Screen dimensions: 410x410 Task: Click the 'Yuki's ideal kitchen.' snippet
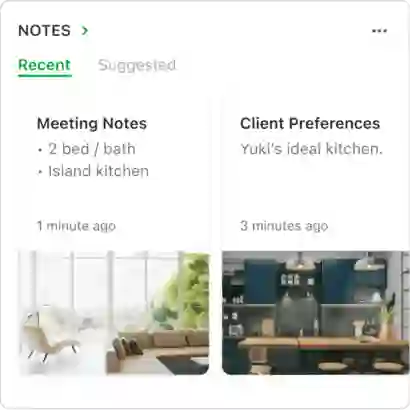[x=311, y=149]
